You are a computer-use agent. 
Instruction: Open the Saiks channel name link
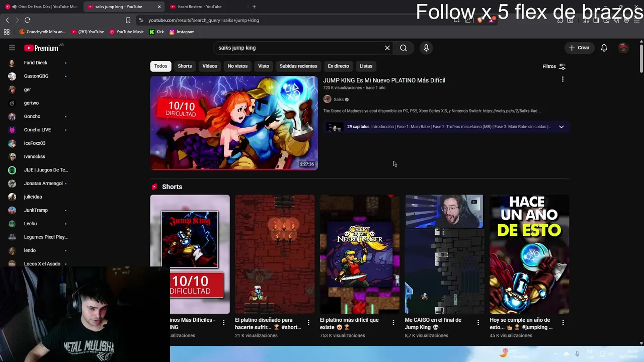pos(339,100)
